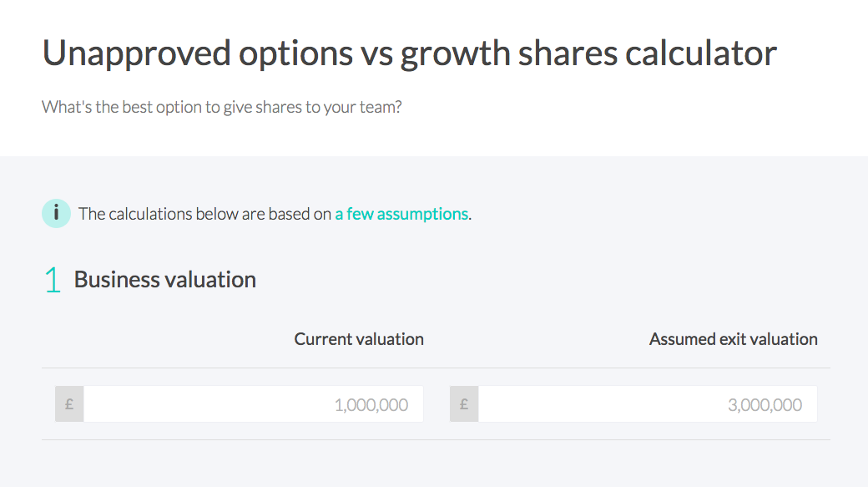Image resolution: width=868 pixels, height=487 pixels.
Task: Focus the Assumed exit valuation input field
Action: pyautogui.click(x=648, y=404)
